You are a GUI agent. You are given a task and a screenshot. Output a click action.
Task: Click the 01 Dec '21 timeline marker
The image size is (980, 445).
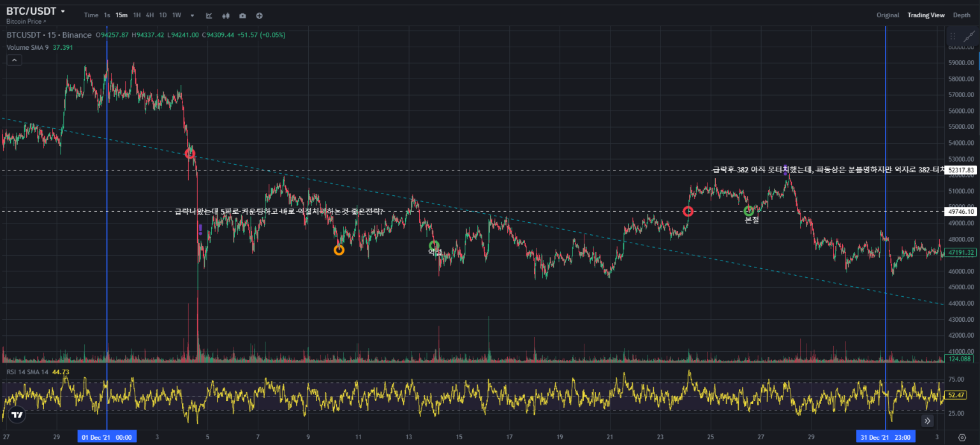click(107, 437)
